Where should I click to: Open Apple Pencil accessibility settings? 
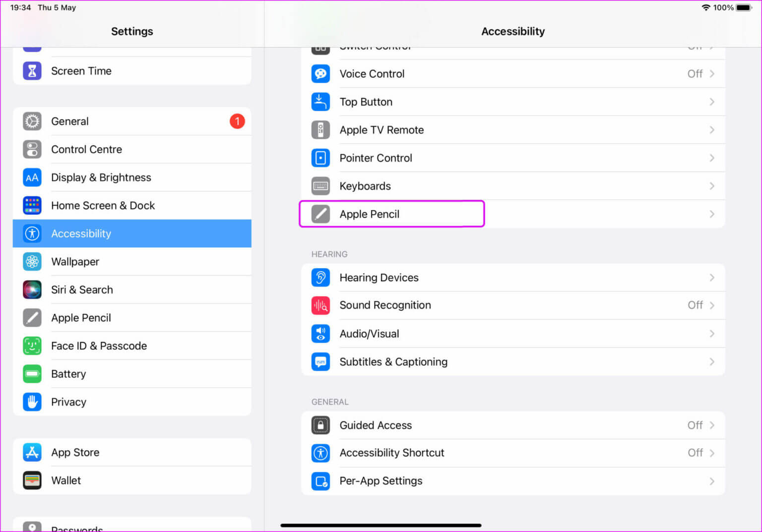pos(513,214)
